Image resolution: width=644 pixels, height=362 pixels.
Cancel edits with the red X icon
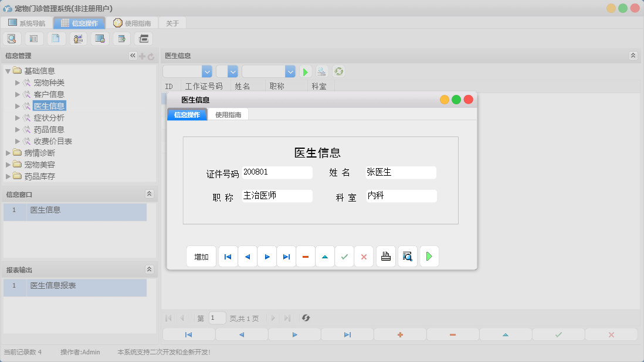tap(364, 256)
